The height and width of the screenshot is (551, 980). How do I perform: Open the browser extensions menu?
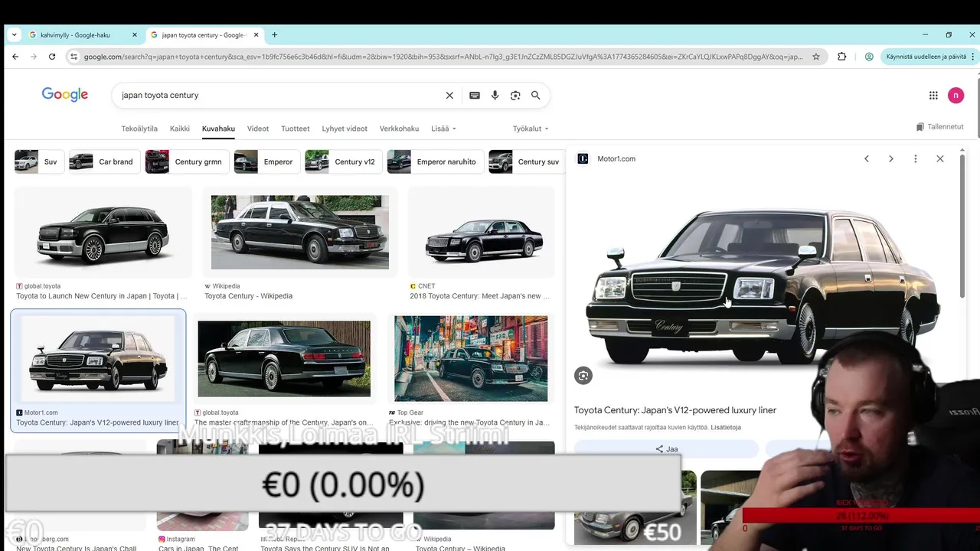point(842,57)
